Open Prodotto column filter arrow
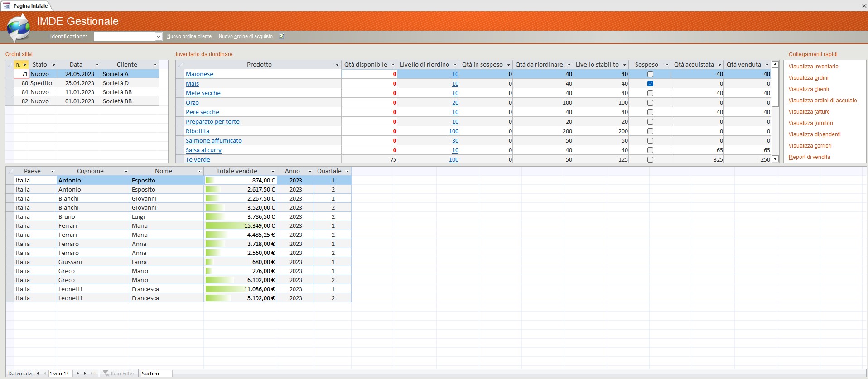The height and width of the screenshot is (379, 868). [337, 65]
